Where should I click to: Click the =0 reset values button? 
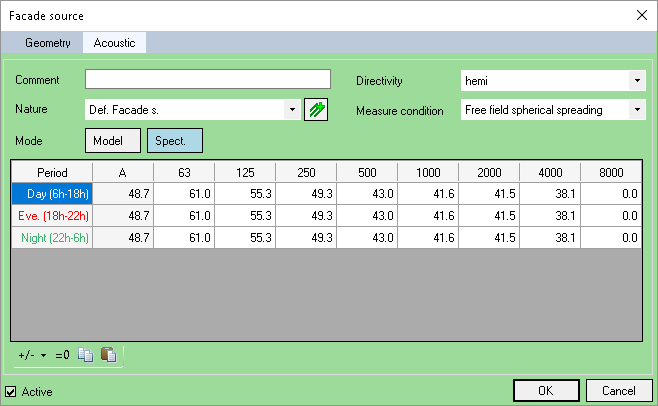tap(63, 355)
